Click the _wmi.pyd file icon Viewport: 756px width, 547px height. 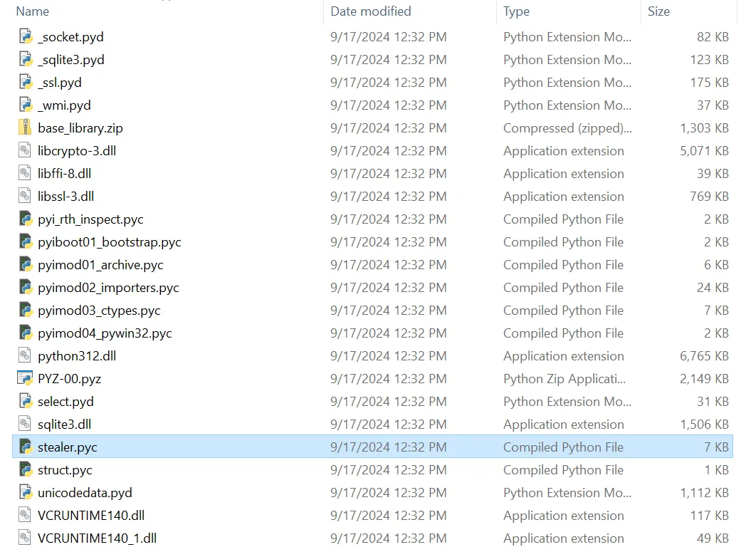click(x=25, y=105)
